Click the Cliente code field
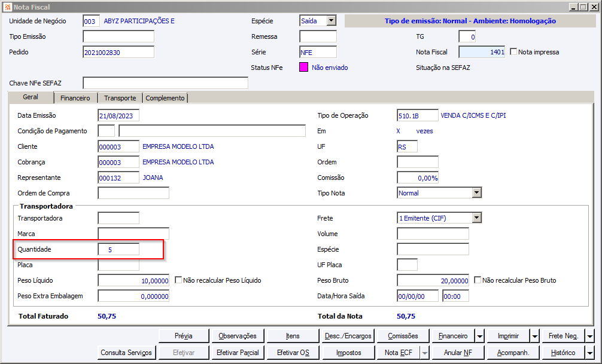 [118, 146]
